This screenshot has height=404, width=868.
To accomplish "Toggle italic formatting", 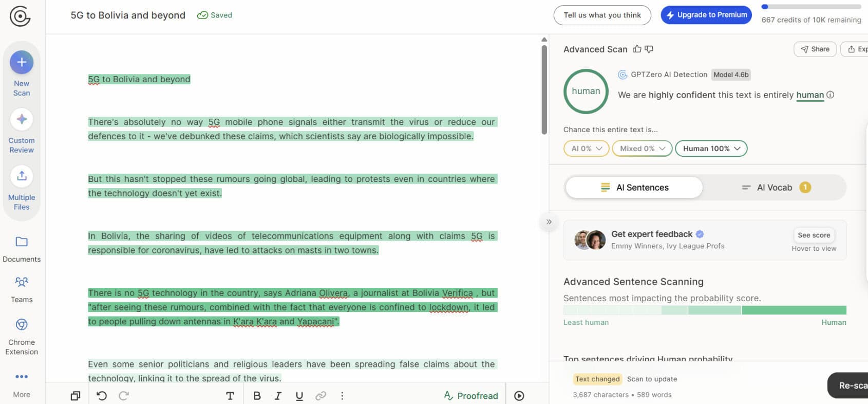I will pyautogui.click(x=278, y=396).
